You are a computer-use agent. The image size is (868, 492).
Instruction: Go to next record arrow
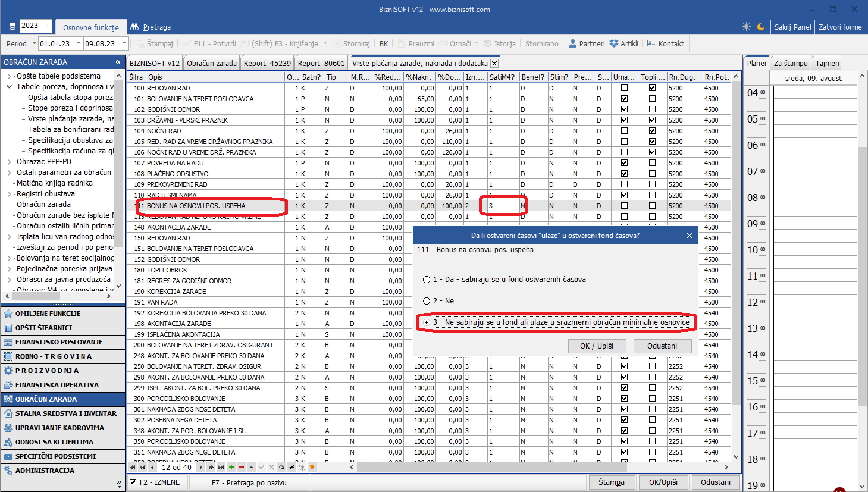tap(201, 468)
